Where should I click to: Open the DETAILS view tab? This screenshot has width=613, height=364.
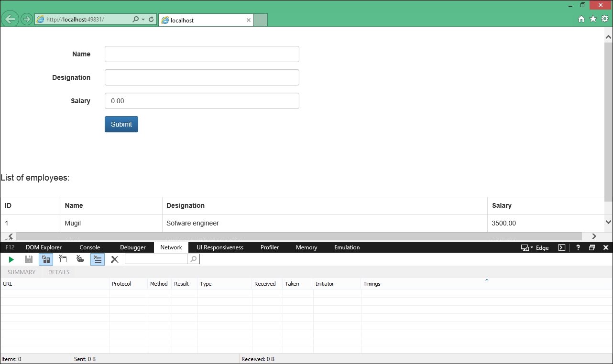pos(59,272)
